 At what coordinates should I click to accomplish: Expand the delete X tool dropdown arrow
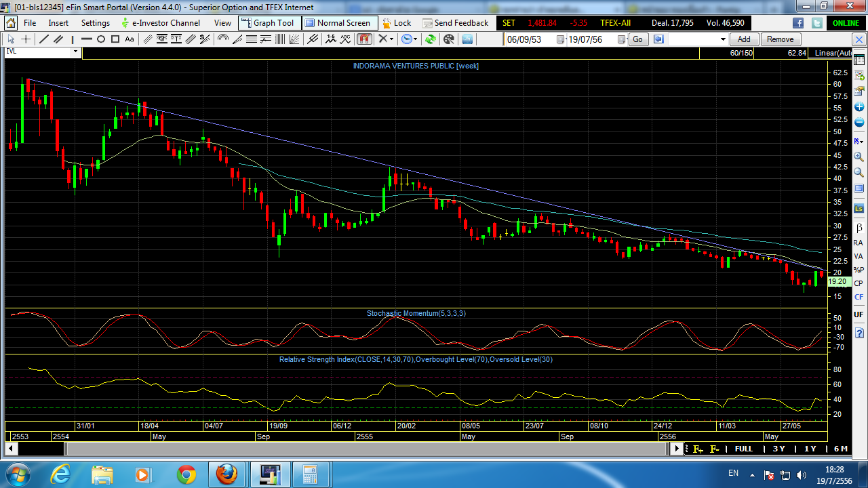coord(392,39)
